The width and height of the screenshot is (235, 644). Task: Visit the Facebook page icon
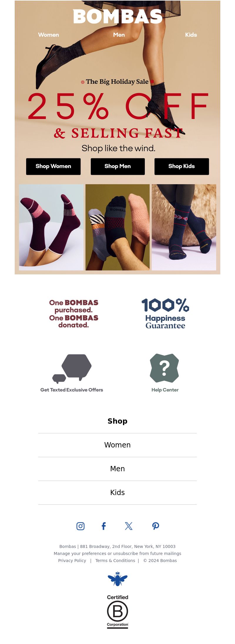point(104,526)
